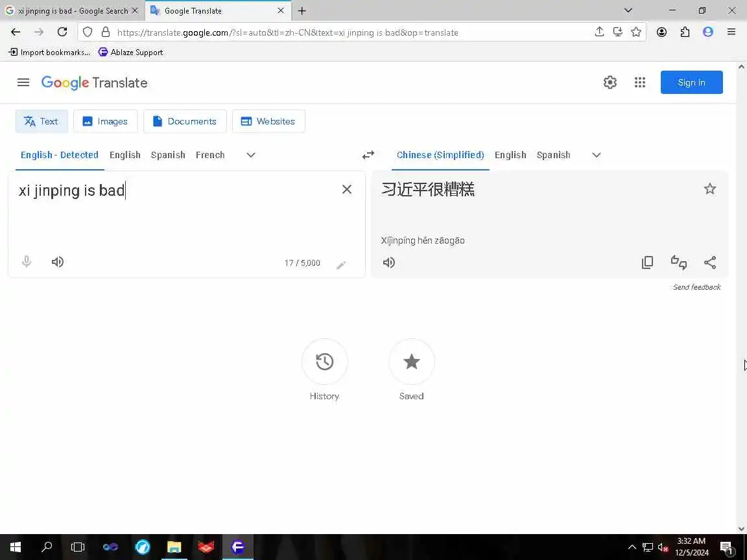
Task: Select Spanish as target language
Action: tap(553, 155)
